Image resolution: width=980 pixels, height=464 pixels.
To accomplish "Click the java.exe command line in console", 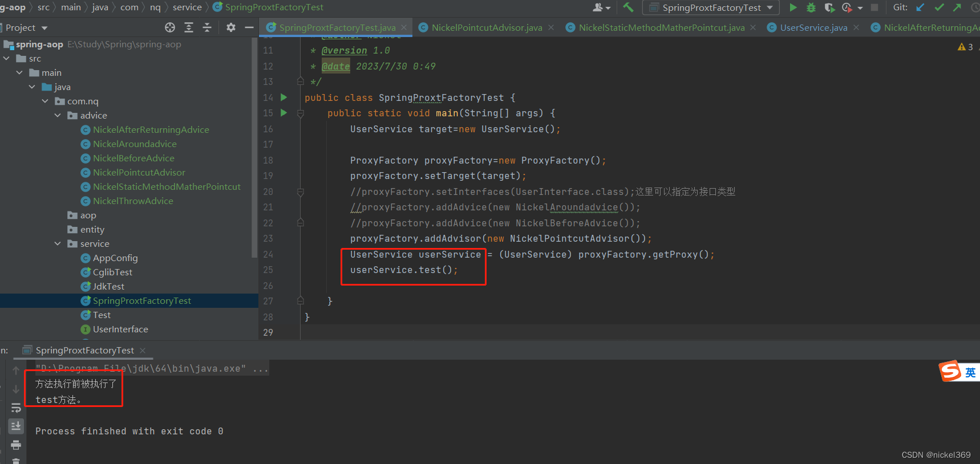I will pos(152,369).
